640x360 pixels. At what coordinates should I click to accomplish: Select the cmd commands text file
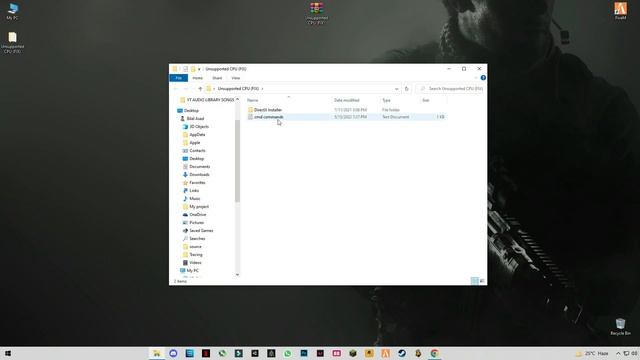(269, 117)
